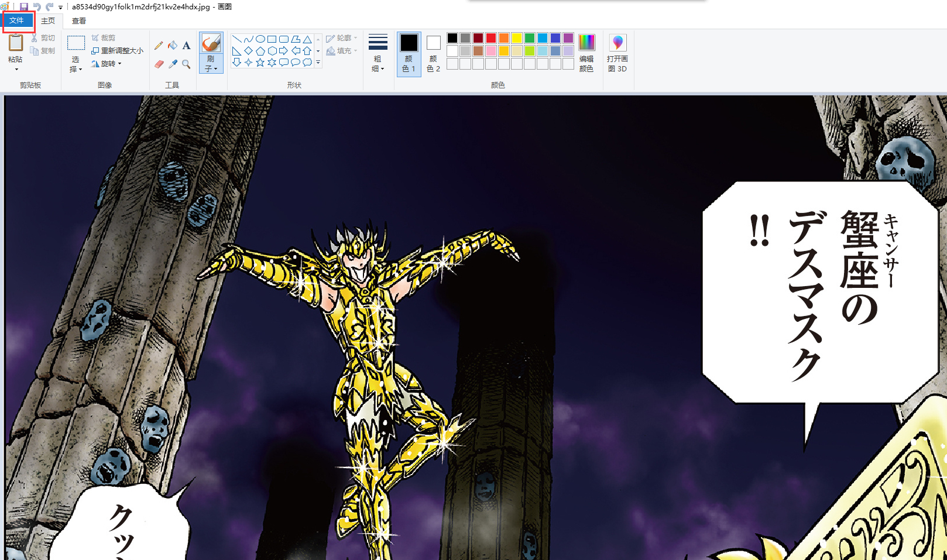Select the Line shape

coord(237,39)
